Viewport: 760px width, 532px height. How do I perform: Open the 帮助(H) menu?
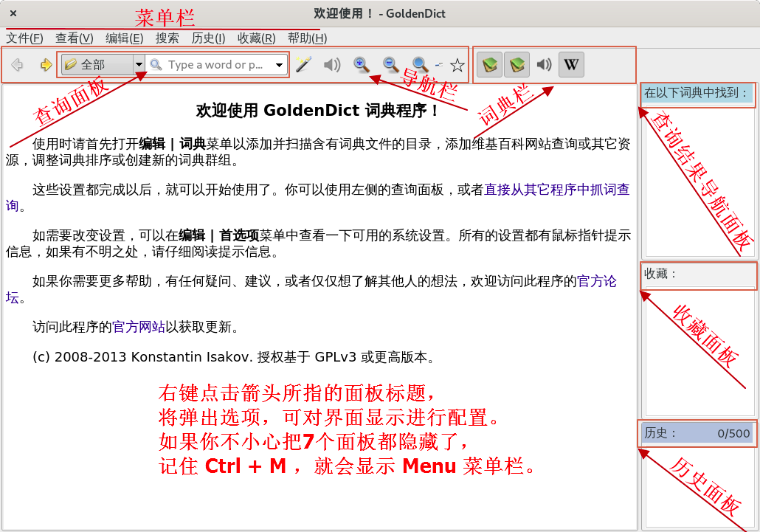coord(307,38)
